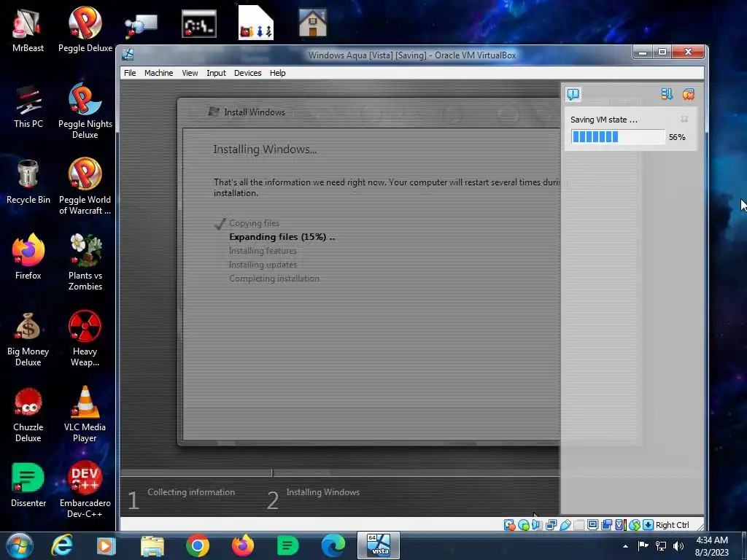
Task: Click the Right Ctrl host key label
Action: click(x=672, y=525)
